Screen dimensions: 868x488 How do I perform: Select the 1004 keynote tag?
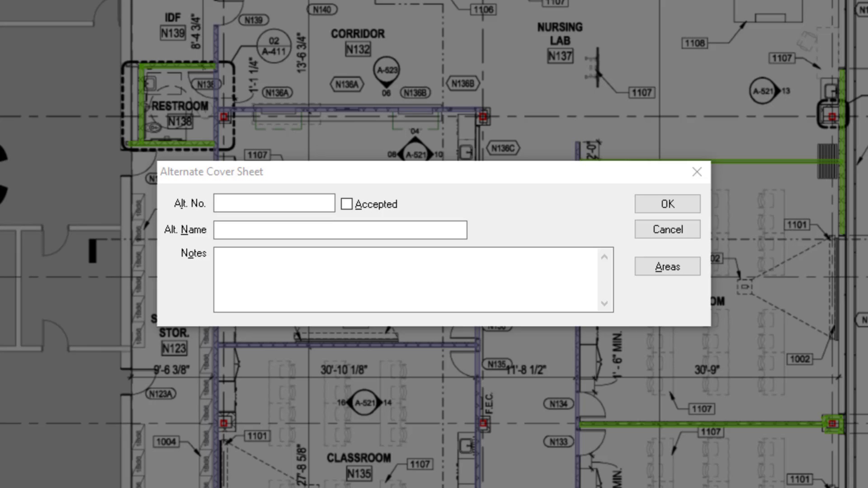(166, 441)
